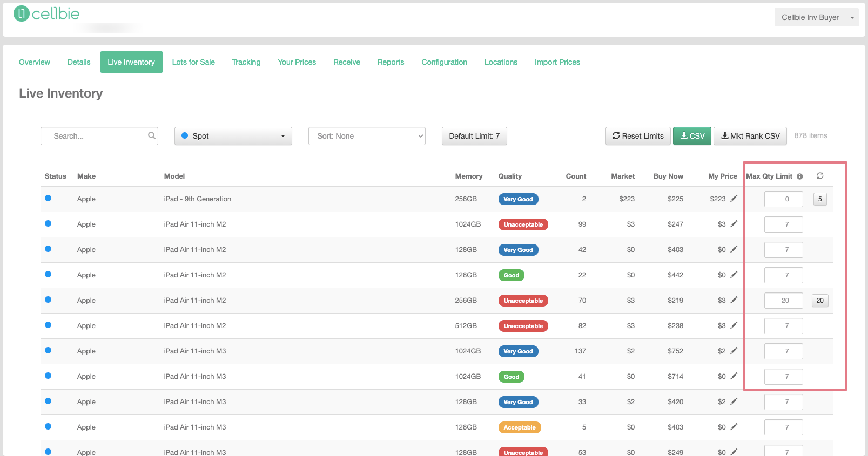Click the 20 suggestion button for M2 256GB

click(x=820, y=301)
